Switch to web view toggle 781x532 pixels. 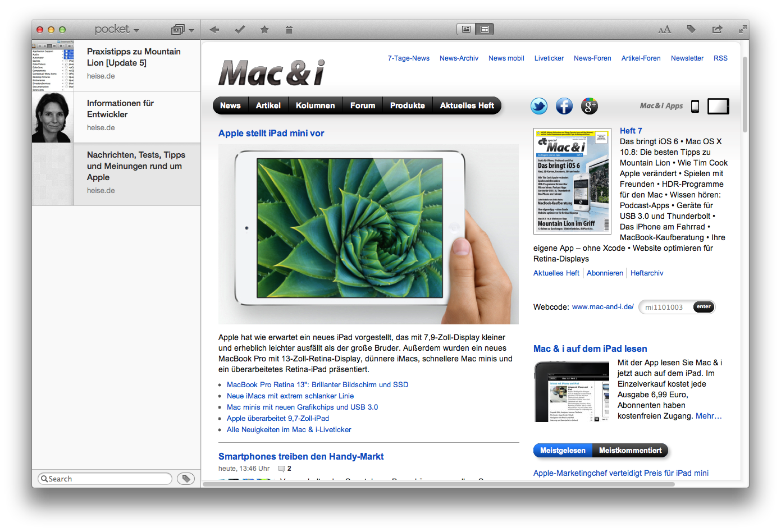click(485, 29)
